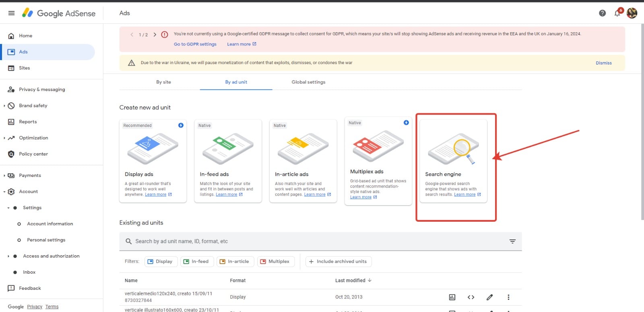Edit the verticalemedio120x240 ad unit

pyautogui.click(x=489, y=297)
